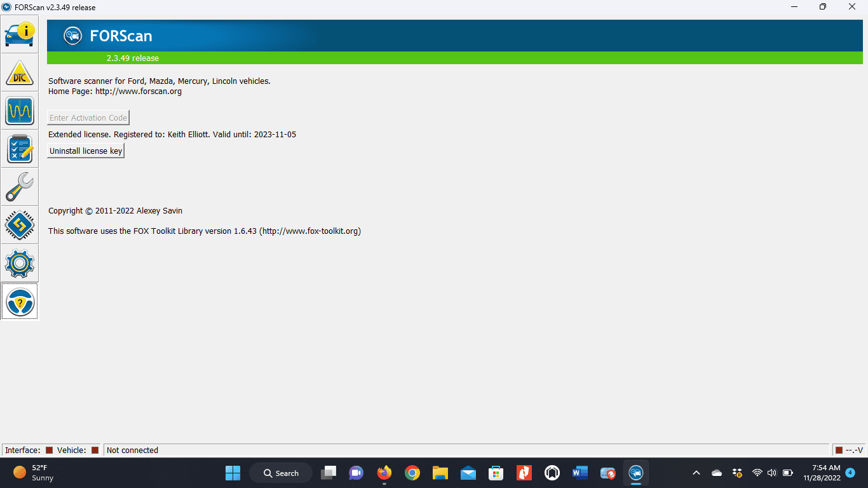Viewport: 868px width, 488px height.
Task: Click the 'Extended license. Registered to' line
Action: pos(172,135)
